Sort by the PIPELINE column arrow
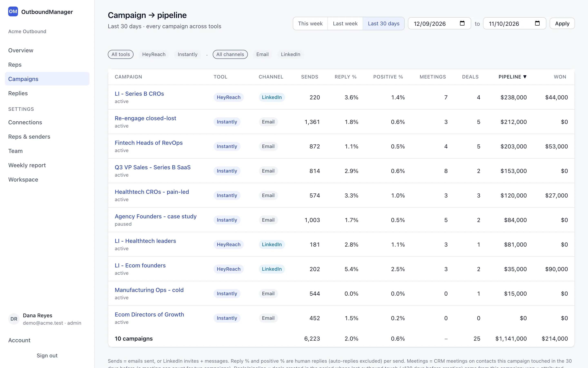This screenshot has width=588, height=368. tap(525, 77)
